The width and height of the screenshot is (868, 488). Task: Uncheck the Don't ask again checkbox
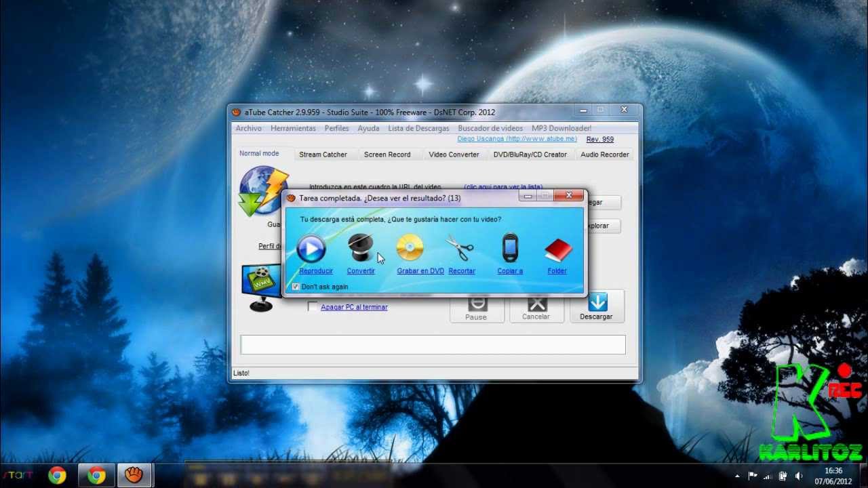tap(296, 287)
